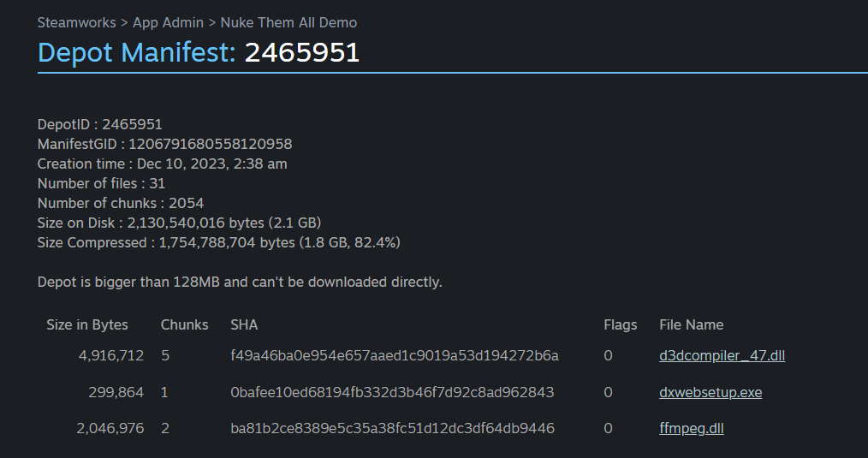Viewport: 868px width, 458px height.
Task: Select the chunk count 2 for ffmpeg.dll
Action: (x=165, y=428)
